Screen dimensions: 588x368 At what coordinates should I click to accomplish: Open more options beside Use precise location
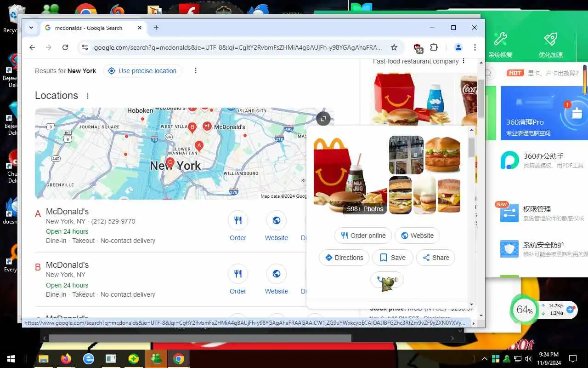pyautogui.click(x=196, y=71)
